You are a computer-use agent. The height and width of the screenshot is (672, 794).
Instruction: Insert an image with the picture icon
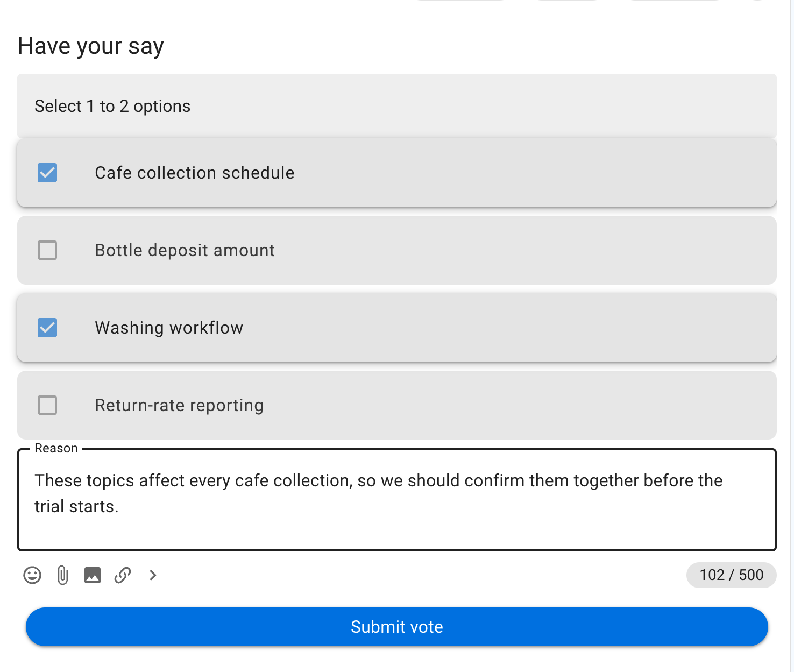click(x=93, y=575)
